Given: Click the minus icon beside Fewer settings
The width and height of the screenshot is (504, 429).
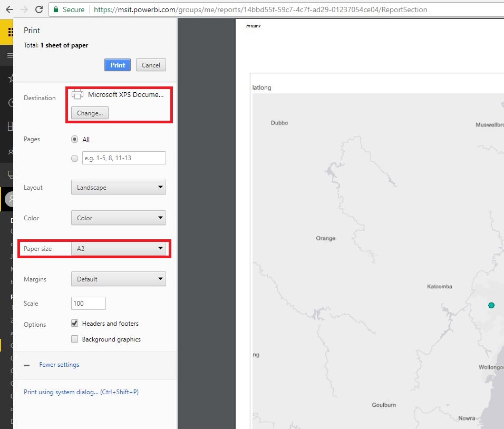Looking at the screenshot, I should [27, 365].
